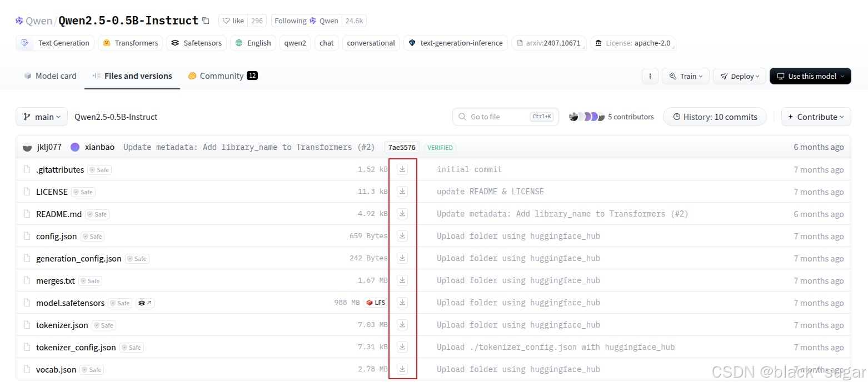The image size is (868, 387).
Task: Click the Safetensors tag
Action: click(x=196, y=43)
